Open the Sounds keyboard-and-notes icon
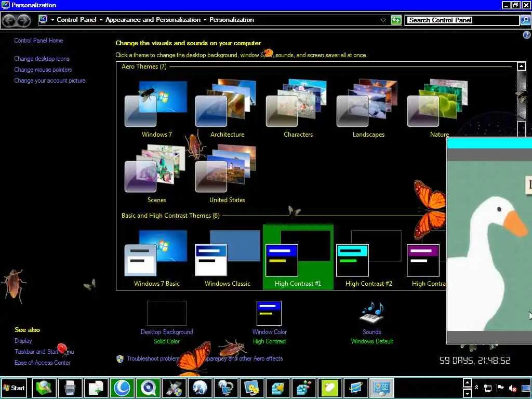Image resolution: width=532 pixels, height=399 pixels. pos(371,312)
